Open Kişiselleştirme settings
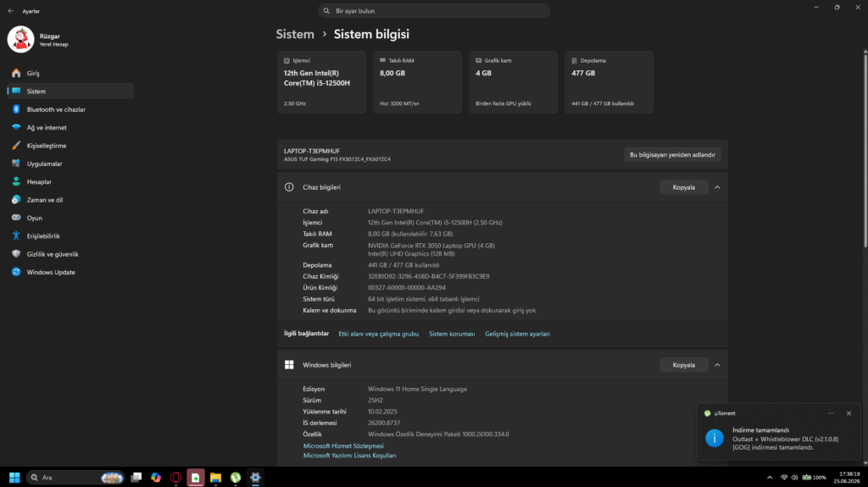 click(70, 146)
